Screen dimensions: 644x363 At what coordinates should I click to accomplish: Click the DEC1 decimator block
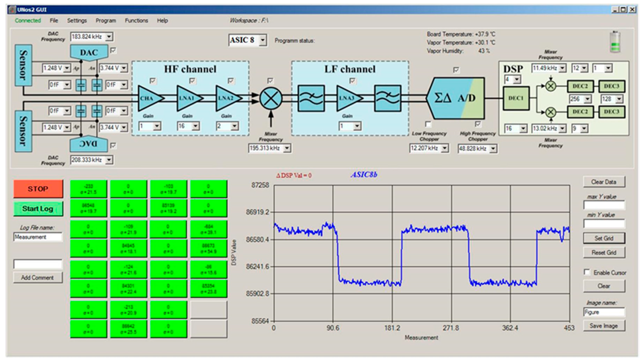click(516, 98)
